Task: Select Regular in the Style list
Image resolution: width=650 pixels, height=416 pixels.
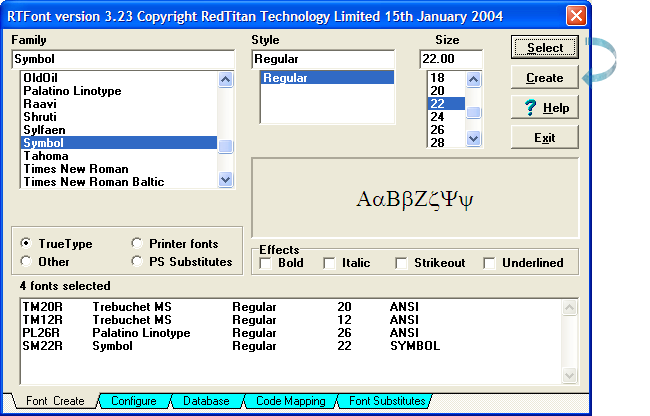Action: click(x=327, y=77)
